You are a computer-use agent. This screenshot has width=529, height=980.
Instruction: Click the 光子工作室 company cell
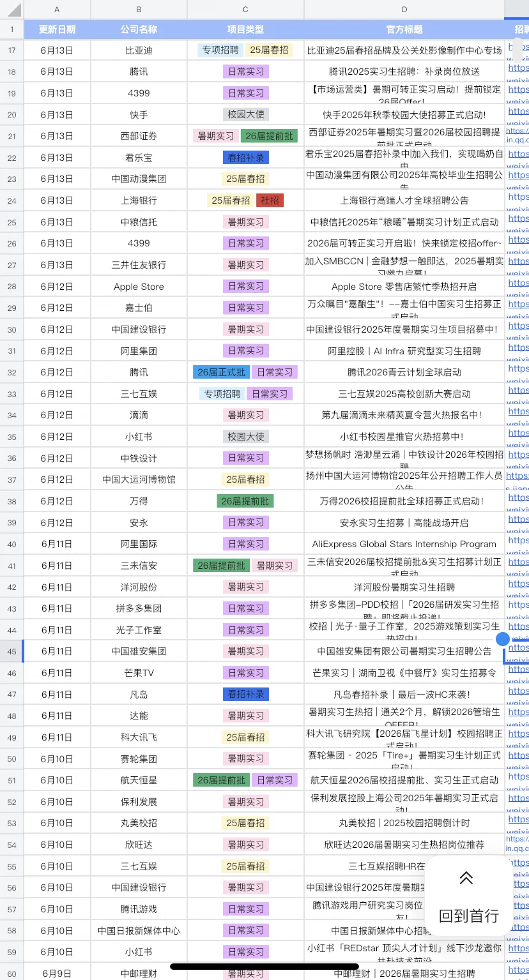click(139, 629)
